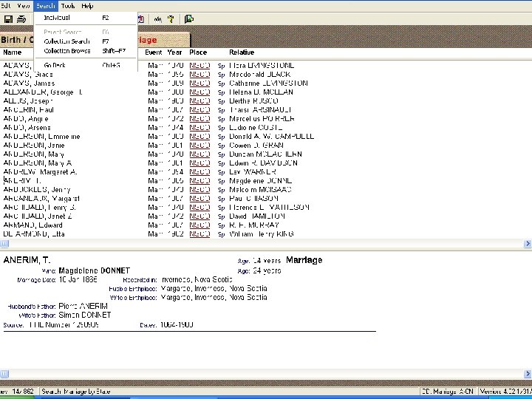Click relative Edwin R. DAVIDSON
This screenshot has height=399, width=532.
coord(263,163)
